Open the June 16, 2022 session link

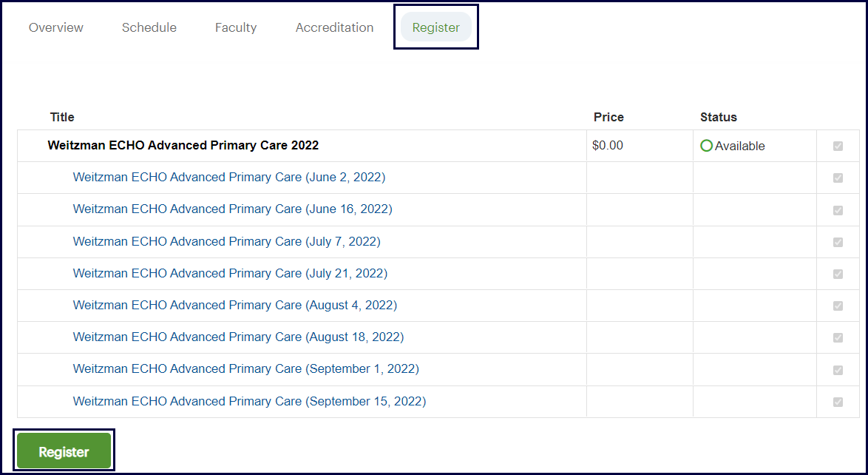(x=232, y=209)
